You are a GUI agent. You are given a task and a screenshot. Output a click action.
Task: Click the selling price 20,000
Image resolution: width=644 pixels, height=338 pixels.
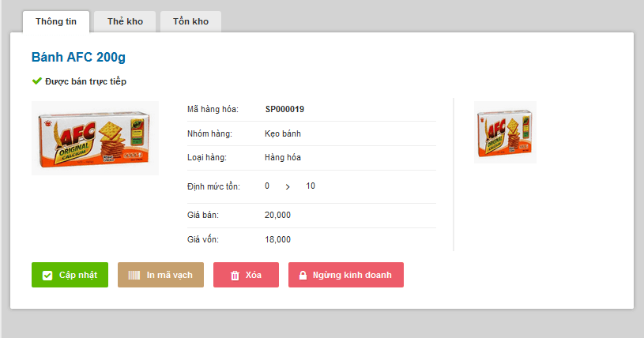coord(277,216)
